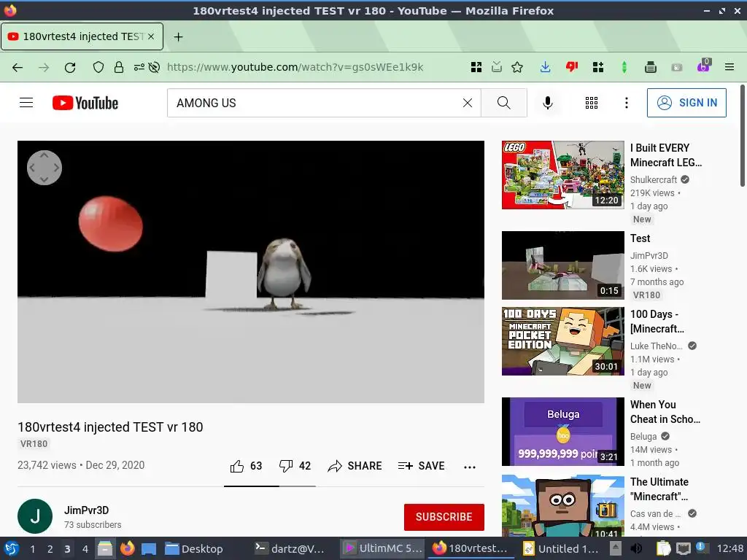The image size is (747, 560).
Task: Open a new Firefox tab
Action: (x=178, y=36)
